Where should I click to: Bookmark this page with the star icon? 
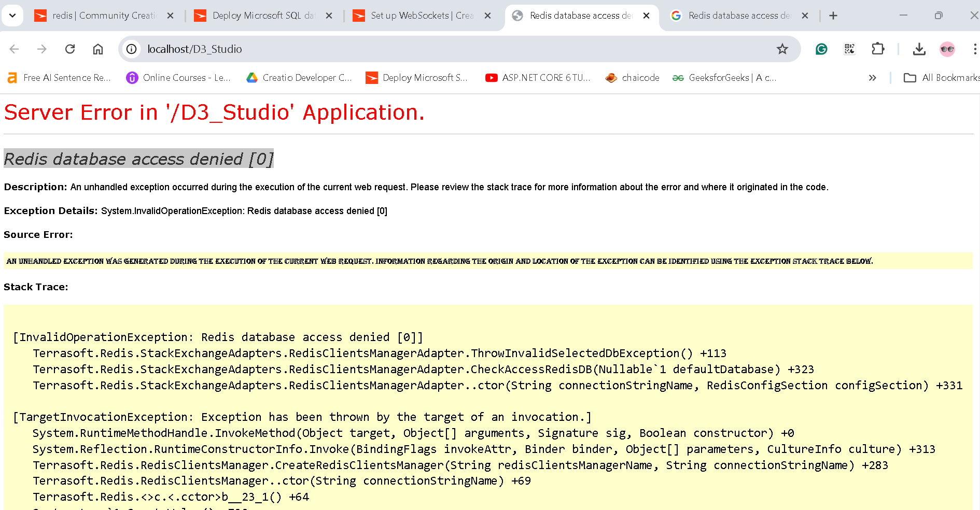(x=782, y=49)
